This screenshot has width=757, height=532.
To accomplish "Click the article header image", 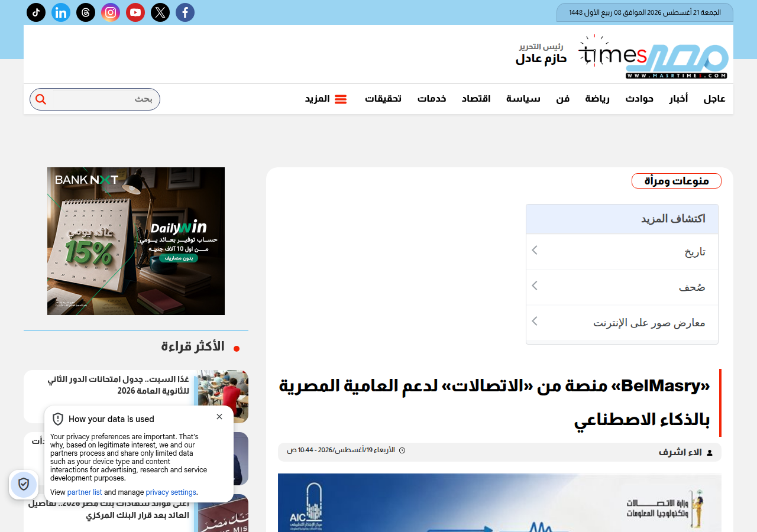I will click(500, 502).
